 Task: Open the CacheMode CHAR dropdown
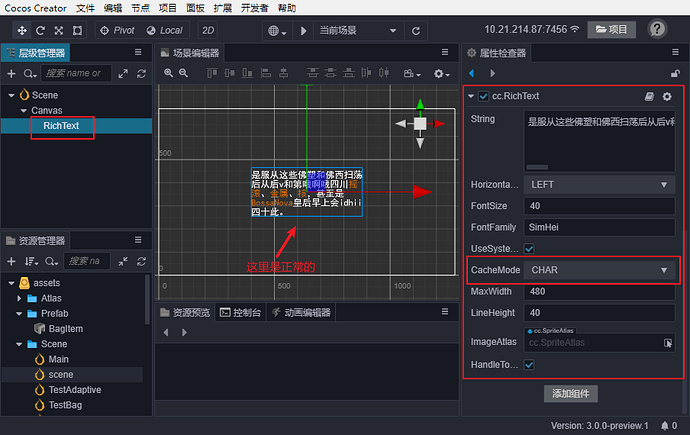point(599,270)
